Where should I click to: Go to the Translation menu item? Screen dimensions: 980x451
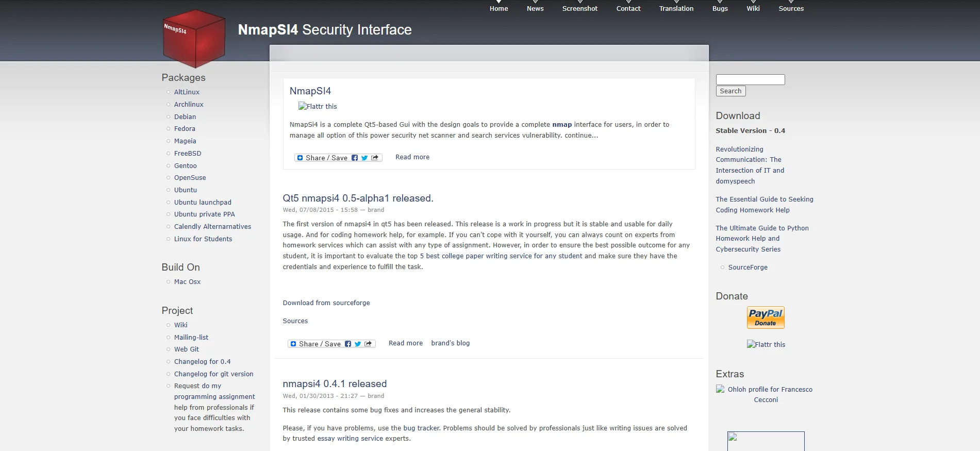click(676, 9)
